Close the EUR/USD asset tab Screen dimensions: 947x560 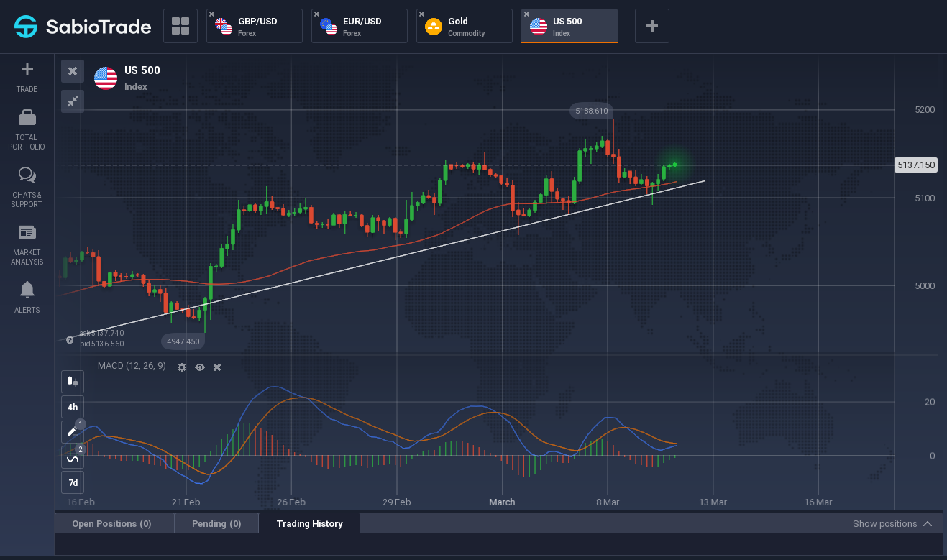pos(316,14)
